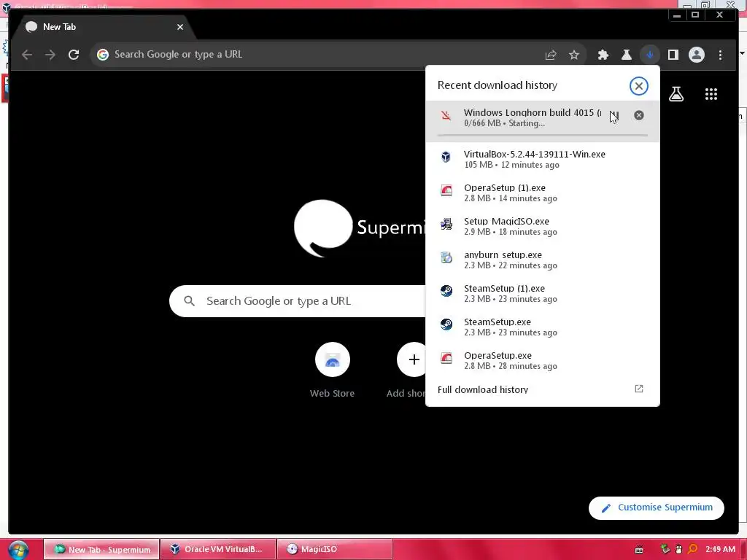
Task: Toggle the side panel icon
Action: (x=673, y=55)
